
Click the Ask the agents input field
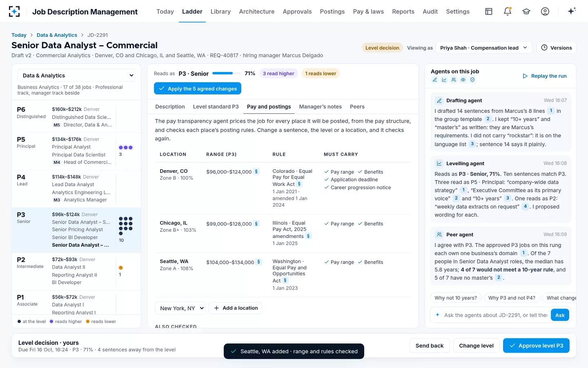(x=495, y=315)
